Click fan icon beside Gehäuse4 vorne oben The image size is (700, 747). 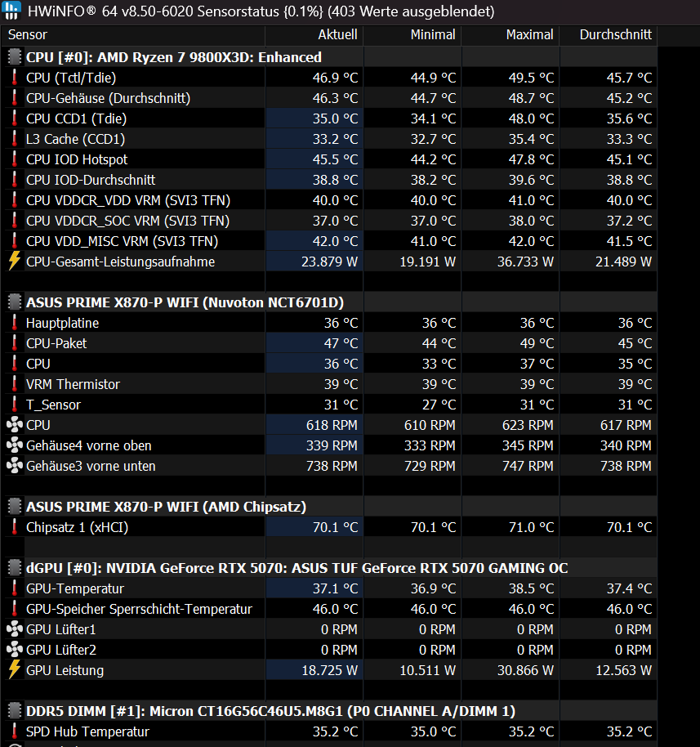pyautogui.click(x=15, y=445)
